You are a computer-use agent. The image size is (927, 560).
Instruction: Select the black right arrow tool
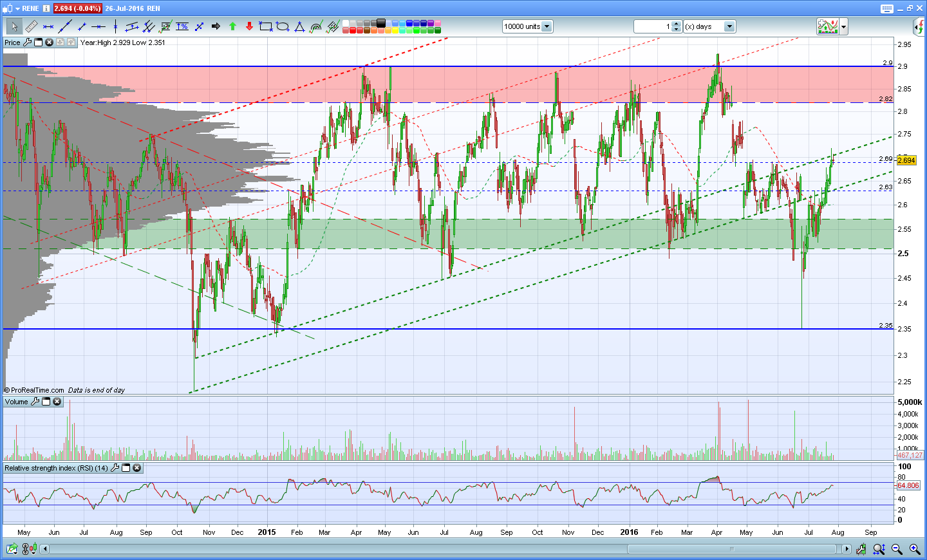coord(216,26)
